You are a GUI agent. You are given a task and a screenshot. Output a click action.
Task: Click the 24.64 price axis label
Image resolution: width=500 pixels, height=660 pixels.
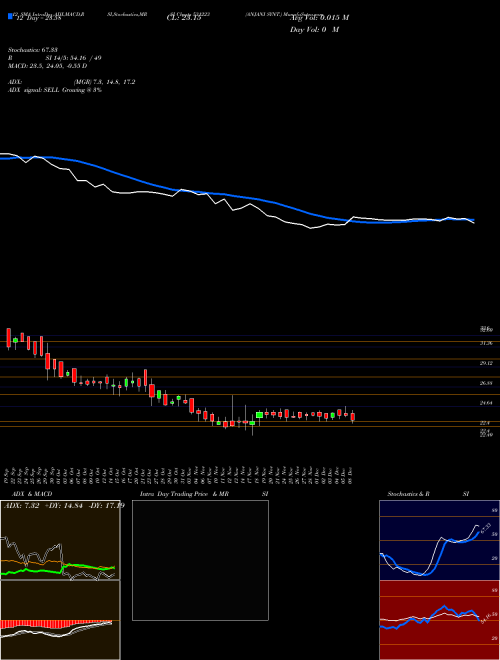[x=487, y=403]
